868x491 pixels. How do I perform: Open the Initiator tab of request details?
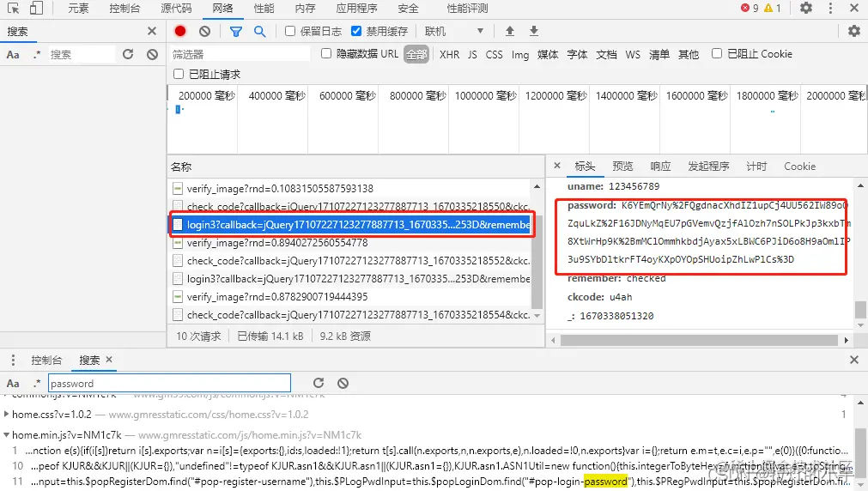pyautogui.click(x=708, y=166)
